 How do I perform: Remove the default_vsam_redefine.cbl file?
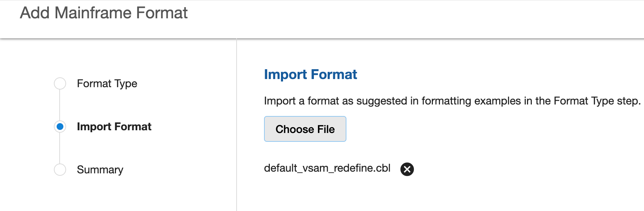point(407,169)
